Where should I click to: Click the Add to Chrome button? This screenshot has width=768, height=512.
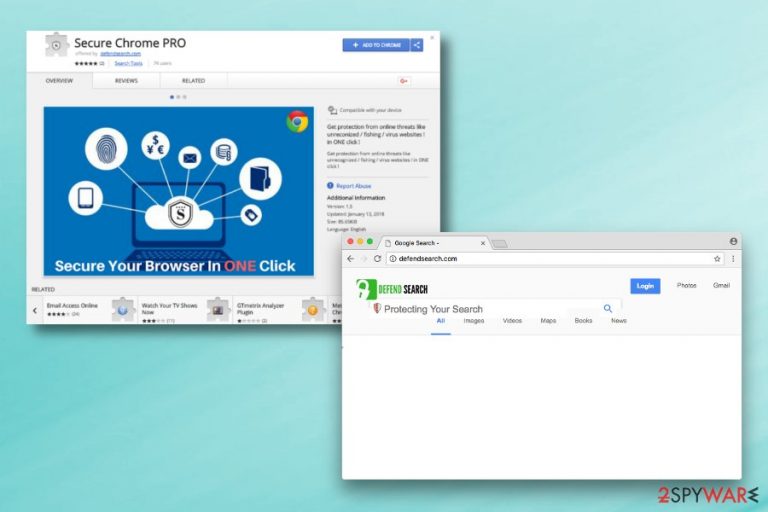click(x=376, y=45)
